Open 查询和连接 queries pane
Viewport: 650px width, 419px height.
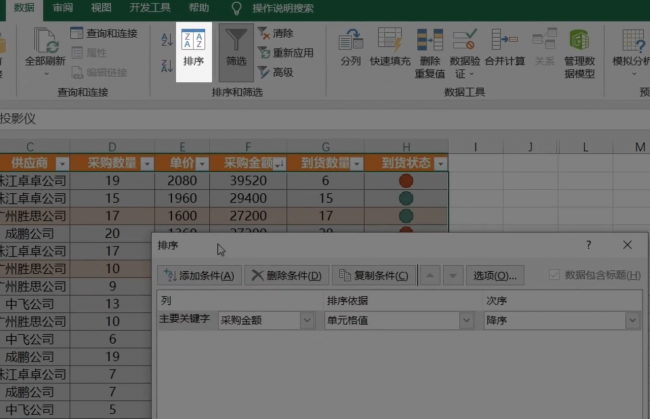click(x=104, y=33)
